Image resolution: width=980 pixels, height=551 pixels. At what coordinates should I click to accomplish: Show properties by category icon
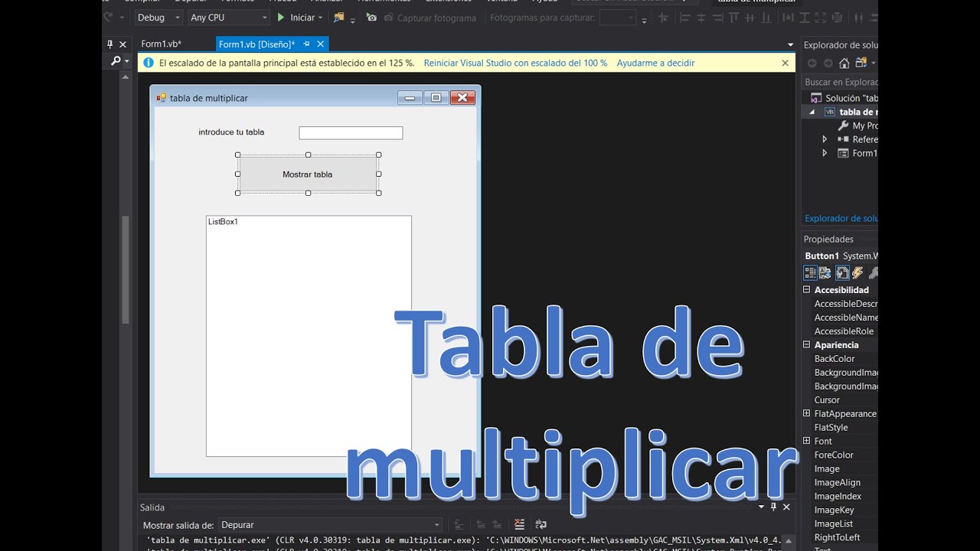click(x=810, y=272)
